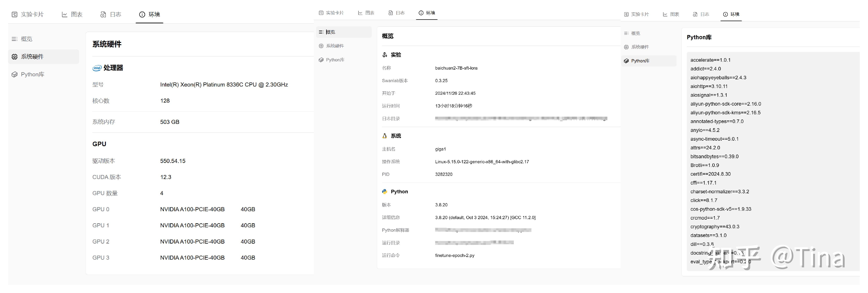Click Intel logo next to 处理器
The width and height of the screenshot is (868, 293).
point(97,68)
